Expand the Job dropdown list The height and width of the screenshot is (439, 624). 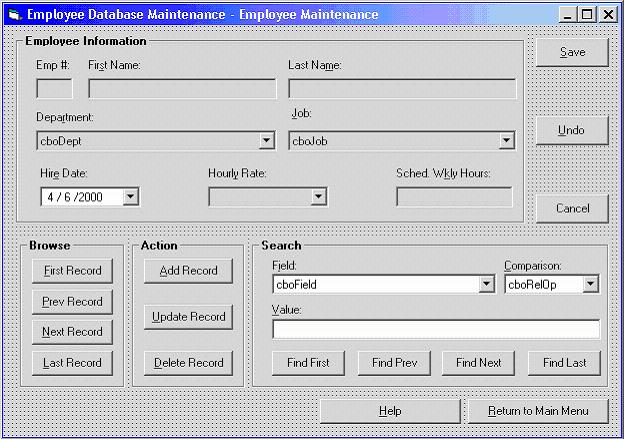507,141
